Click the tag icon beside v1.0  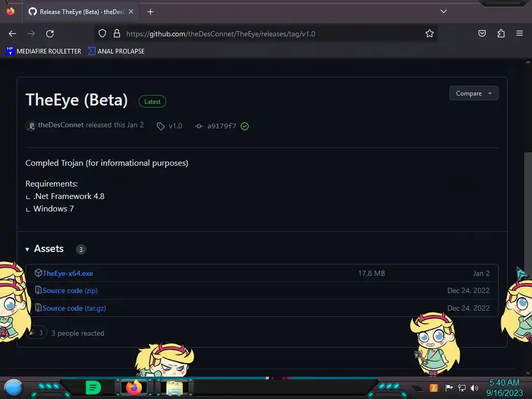[161, 126]
